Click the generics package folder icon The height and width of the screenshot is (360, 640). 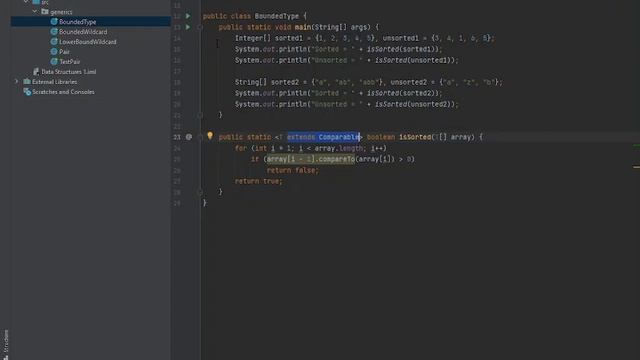45,12
